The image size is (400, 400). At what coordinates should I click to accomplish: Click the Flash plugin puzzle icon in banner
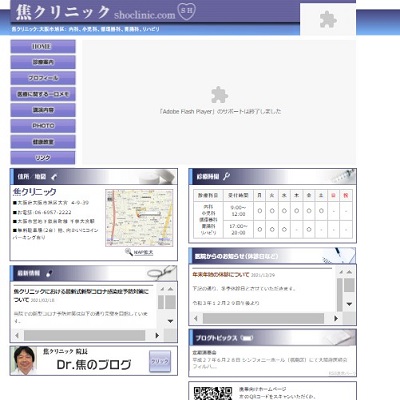click(x=219, y=95)
